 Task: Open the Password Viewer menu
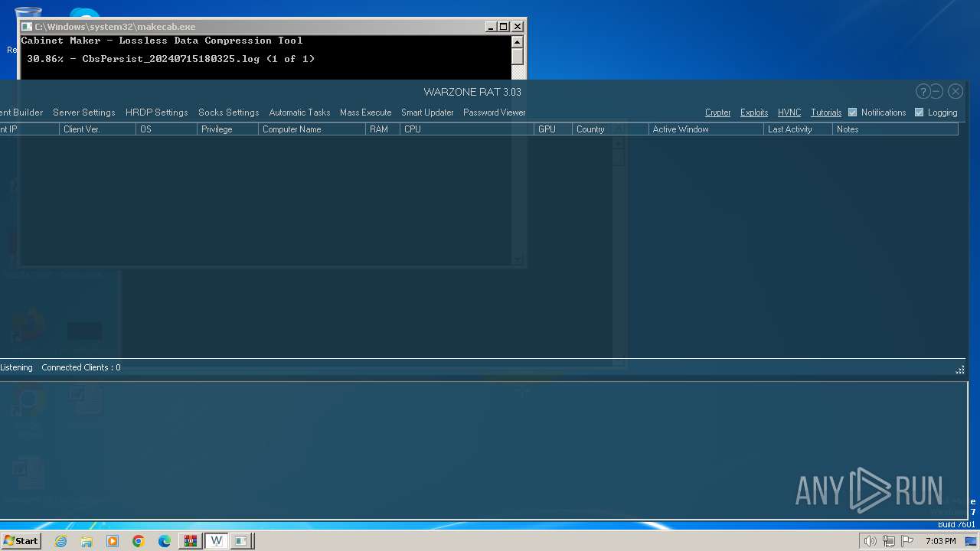pyautogui.click(x=494, y=112)
